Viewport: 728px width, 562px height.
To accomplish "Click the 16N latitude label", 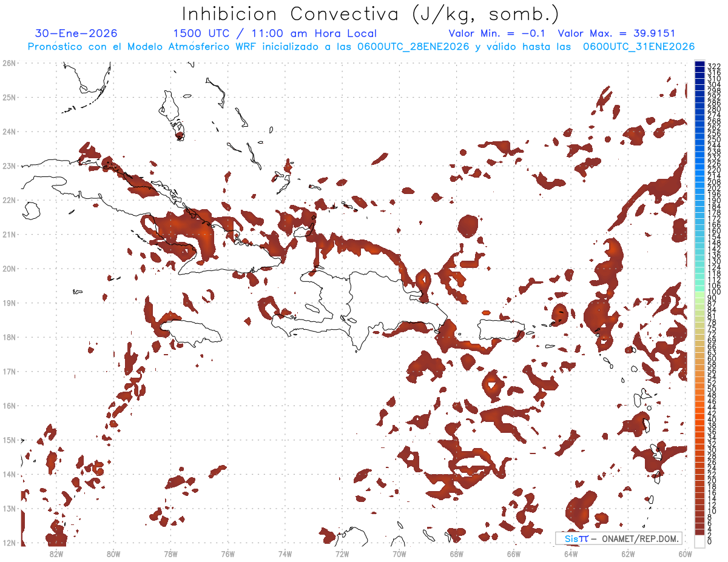I will (8, 406).
